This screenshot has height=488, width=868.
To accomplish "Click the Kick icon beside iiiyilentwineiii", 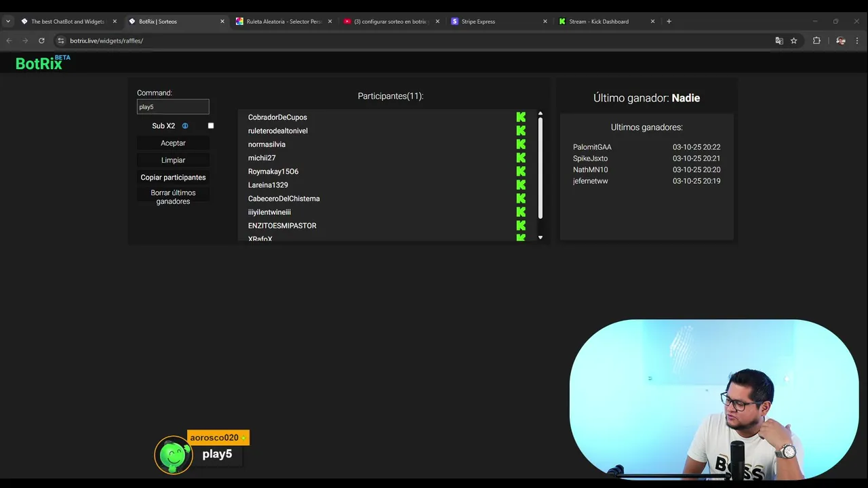I will (521, 212).
